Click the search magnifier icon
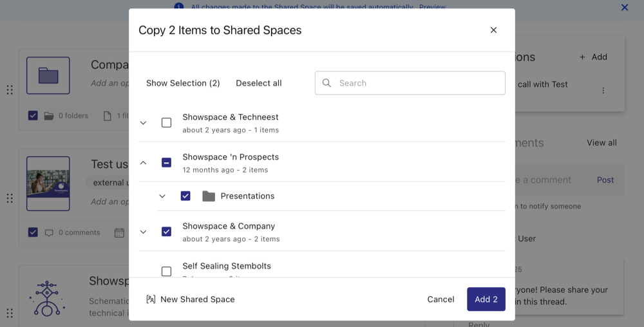This screenshot has height=327, width=644. tap(327, 83)
